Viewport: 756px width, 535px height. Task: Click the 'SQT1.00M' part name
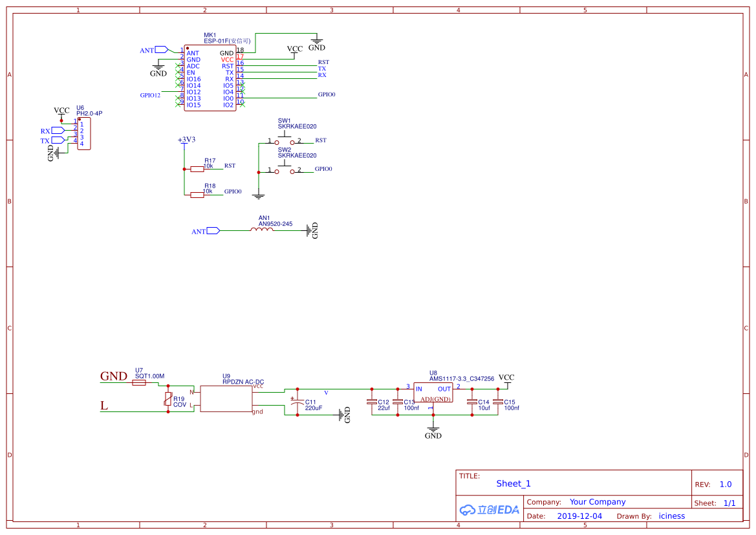(x=149, y=377)
